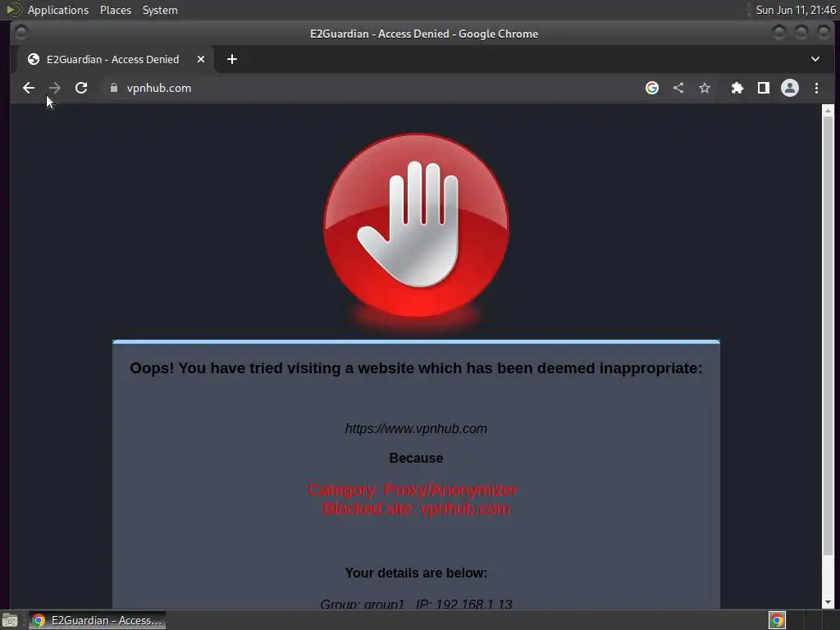Open the Places menu
Viewport: 840px width, 630px height.
[116, 10]
